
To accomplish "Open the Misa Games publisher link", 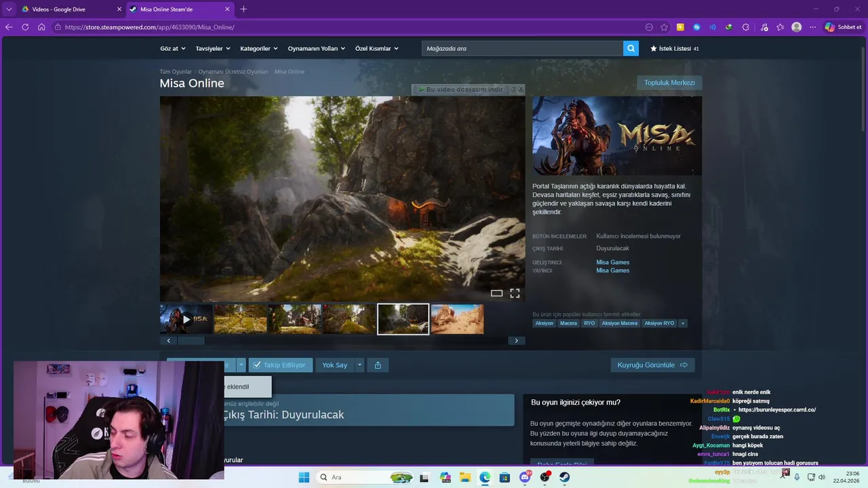I will (x=612, y=270).
